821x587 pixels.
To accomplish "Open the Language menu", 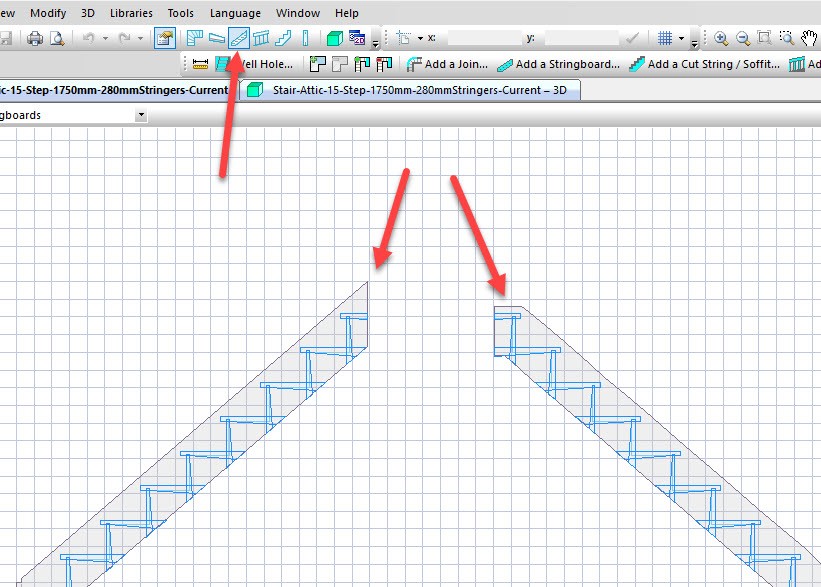I will (235, 13).
